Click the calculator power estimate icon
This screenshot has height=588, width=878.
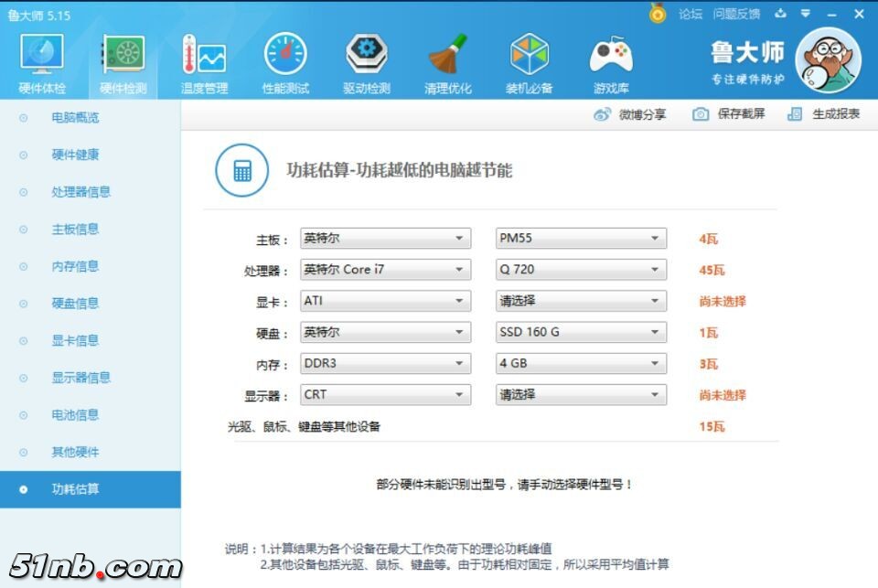[x=241, y=170]
